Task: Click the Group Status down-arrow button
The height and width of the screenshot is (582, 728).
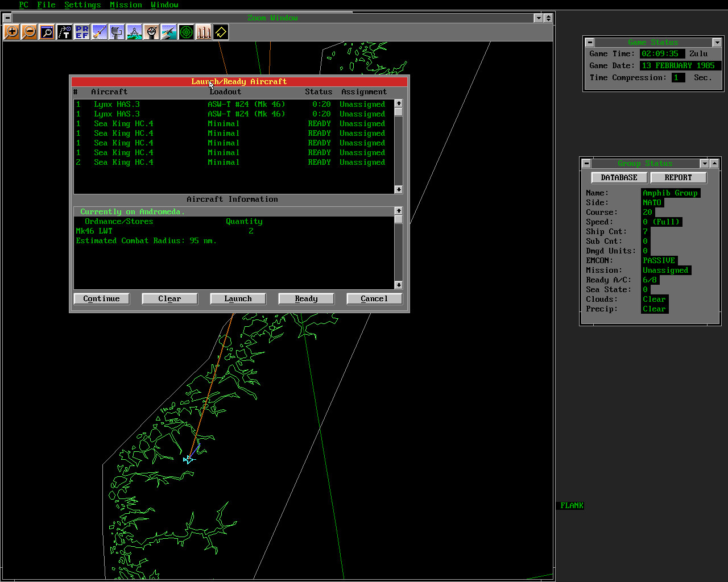Action: pyautogui.click(x=704, y=164)
